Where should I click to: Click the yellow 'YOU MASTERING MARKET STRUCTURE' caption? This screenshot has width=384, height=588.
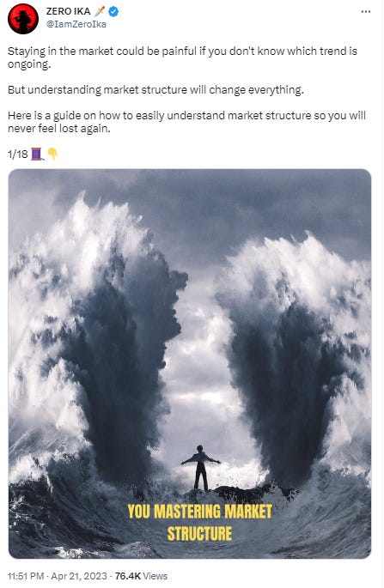(199, 523)
